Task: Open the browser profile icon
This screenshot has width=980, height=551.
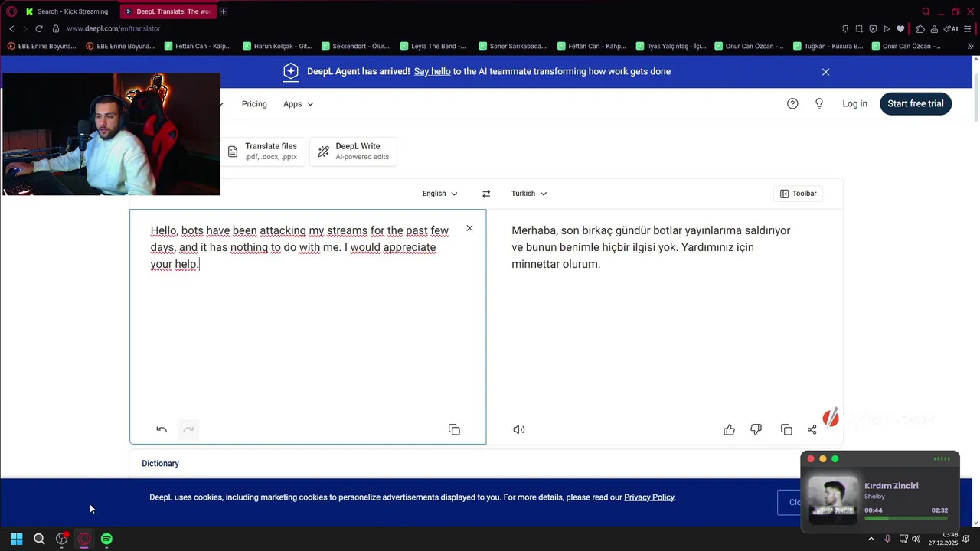Action: [936, 28]
